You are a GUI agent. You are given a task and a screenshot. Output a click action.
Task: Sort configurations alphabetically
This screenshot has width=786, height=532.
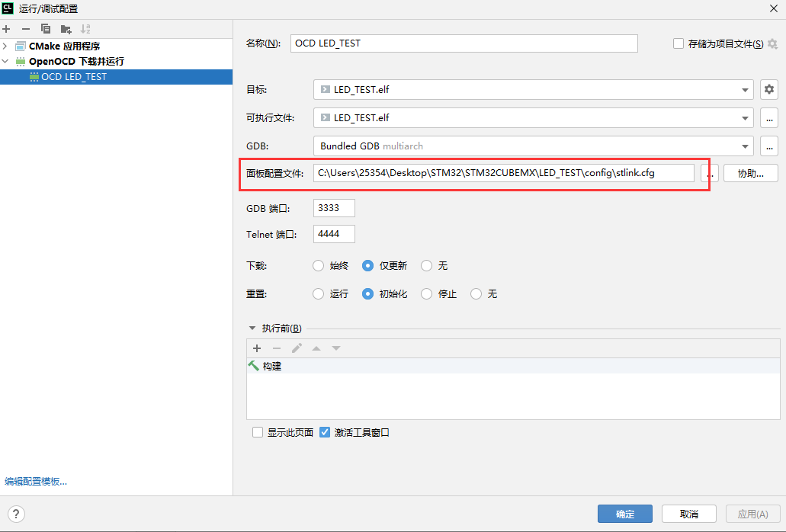[x=85, y=29]
